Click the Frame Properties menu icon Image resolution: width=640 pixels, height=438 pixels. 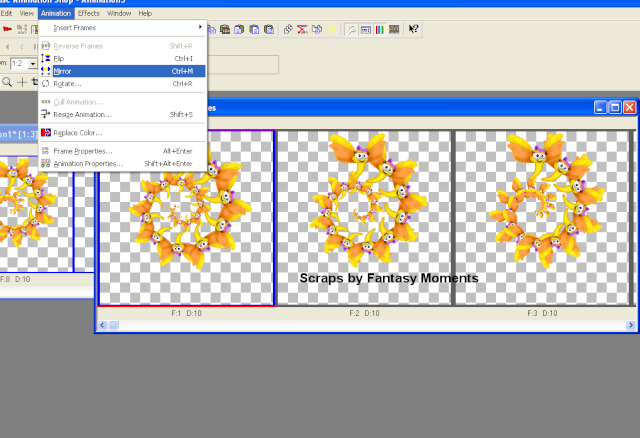(46, 151)
